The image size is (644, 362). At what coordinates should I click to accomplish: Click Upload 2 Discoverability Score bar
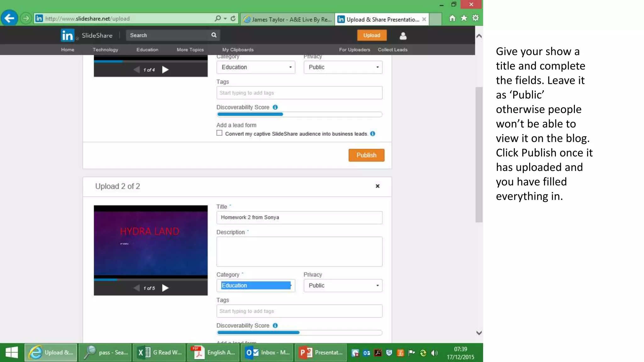pos(299,333)
